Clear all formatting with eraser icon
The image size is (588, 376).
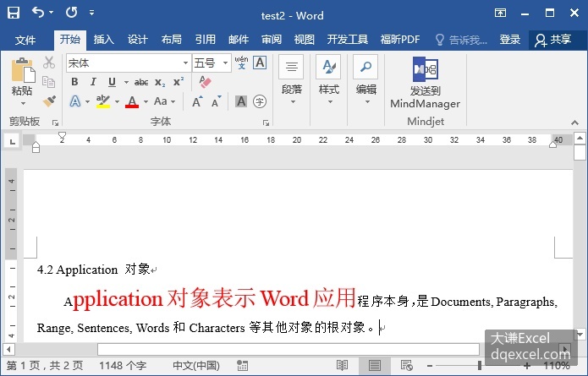[x=205, y=82]
